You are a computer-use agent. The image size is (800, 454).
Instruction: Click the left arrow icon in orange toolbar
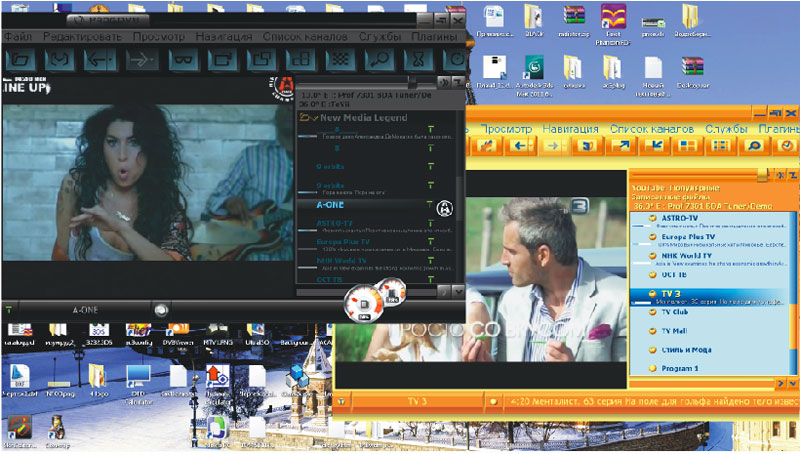point(520,146)
